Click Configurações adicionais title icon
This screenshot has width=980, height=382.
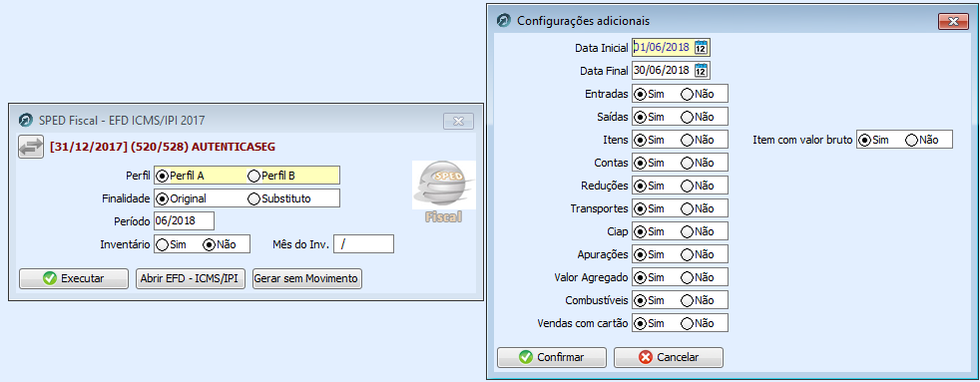(x=504, y=21)
